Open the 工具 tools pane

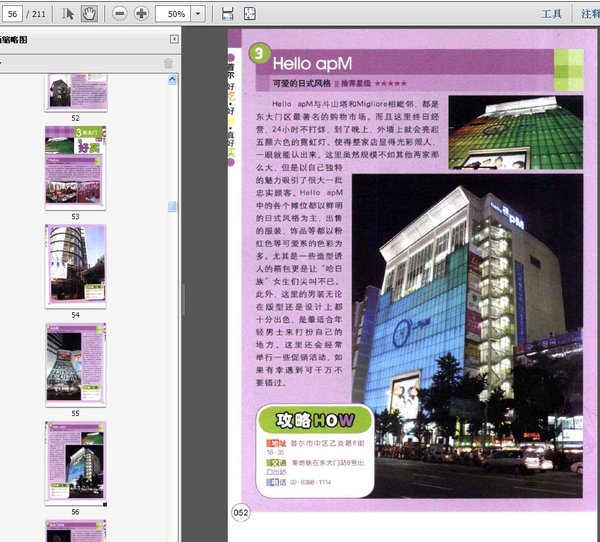(x=551, y=14)
